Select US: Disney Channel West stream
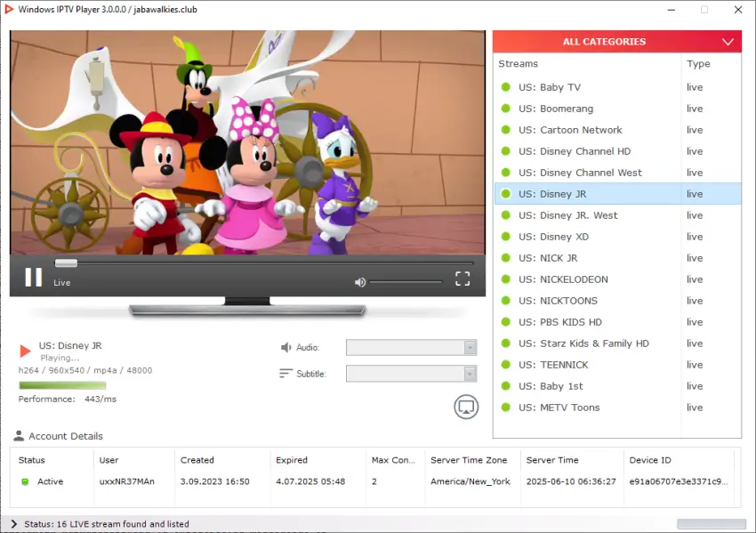The height and width of the screenshot is (533, 756). pyautogui.click(x=617, y=173)
